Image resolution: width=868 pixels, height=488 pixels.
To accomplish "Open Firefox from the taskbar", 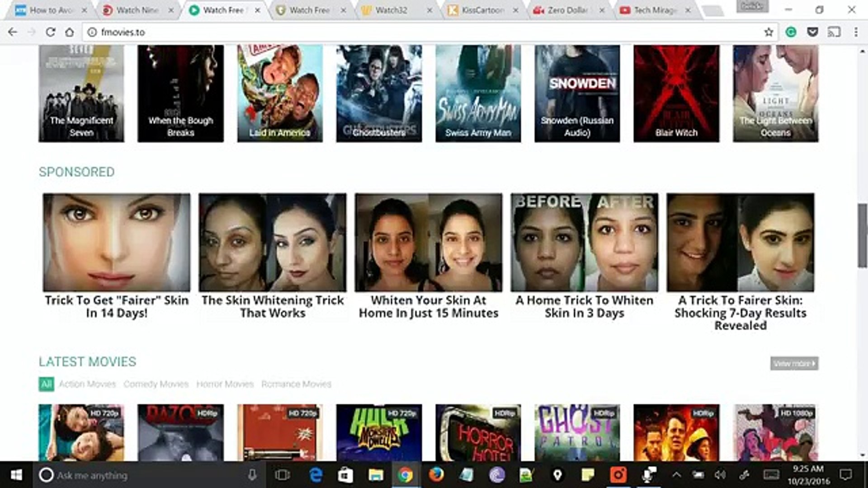I will [x=436, y=475].
